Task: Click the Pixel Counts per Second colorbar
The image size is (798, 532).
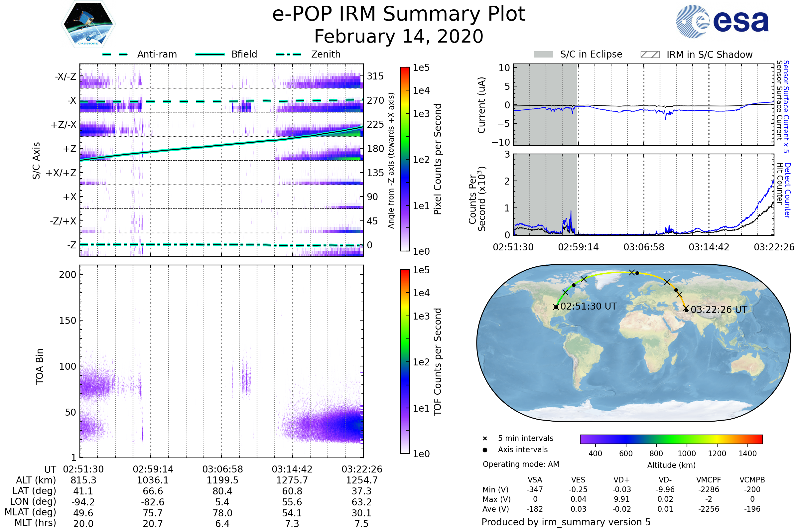Action: pos(405,159)
